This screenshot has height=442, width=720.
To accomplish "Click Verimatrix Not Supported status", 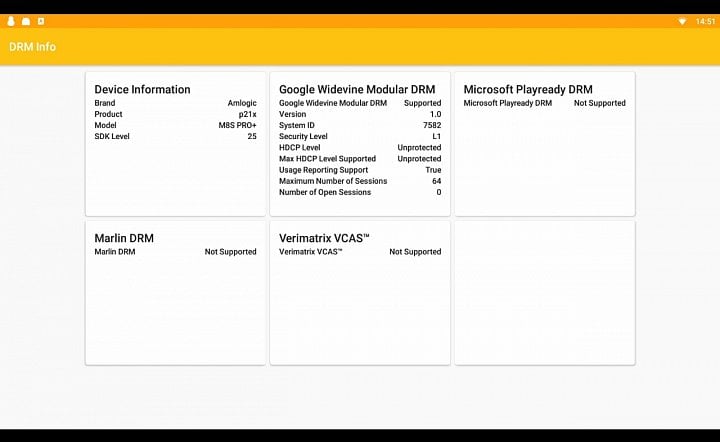I will tap(415, 252).
